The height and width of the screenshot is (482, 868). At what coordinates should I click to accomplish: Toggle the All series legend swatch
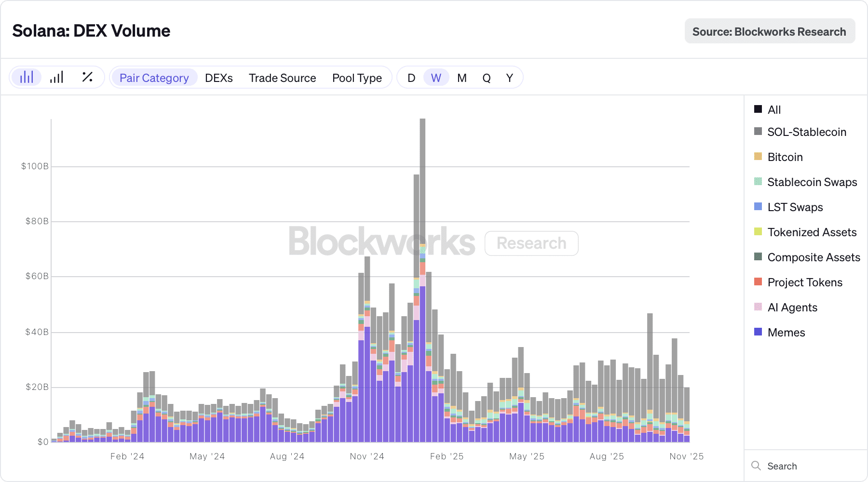pos(758,109)
